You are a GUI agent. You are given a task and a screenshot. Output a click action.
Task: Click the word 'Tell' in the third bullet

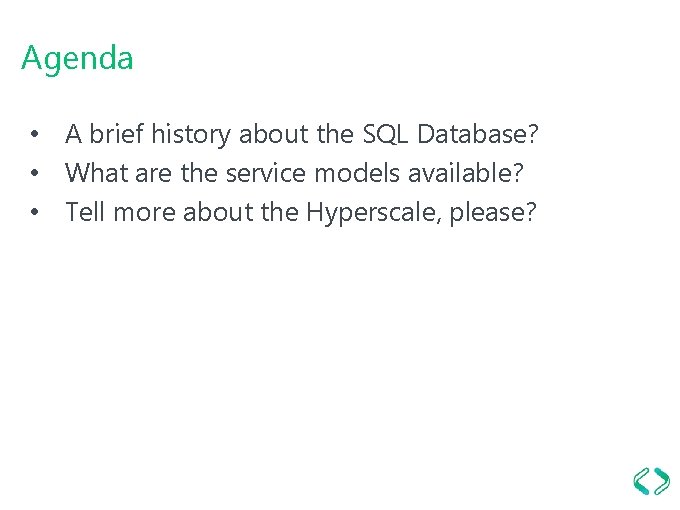coord(83,212)
